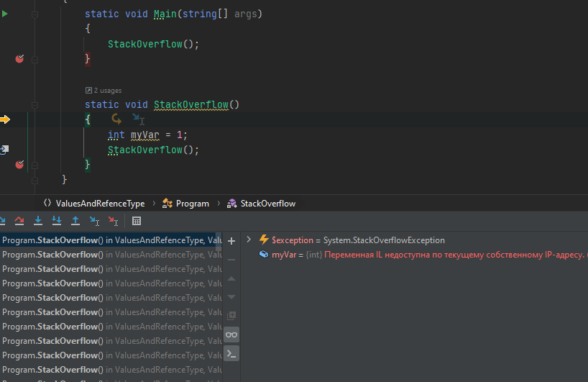The width and height of the screenshot is (588, 382).
Task: Click the StackOverflow() call inside Main
Action: coord(153,45)
